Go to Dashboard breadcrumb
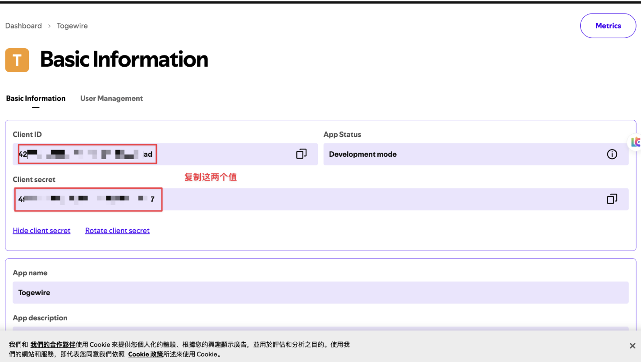 (23, 26)
